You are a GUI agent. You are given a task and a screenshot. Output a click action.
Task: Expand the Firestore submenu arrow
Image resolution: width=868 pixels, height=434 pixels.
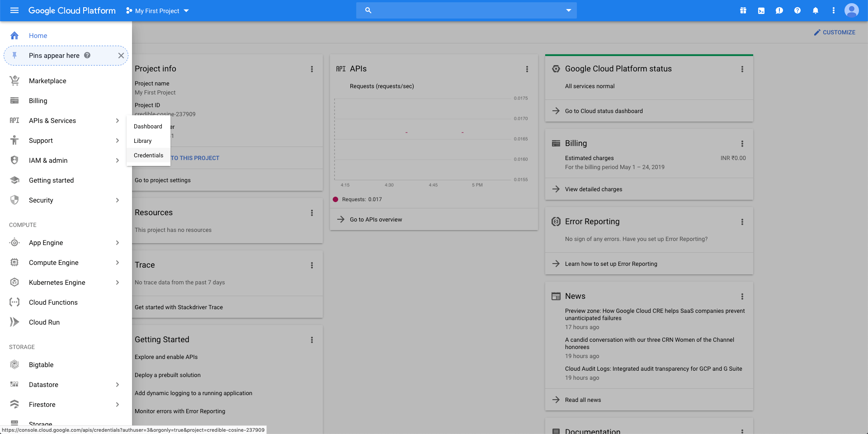tap(118, 405)
